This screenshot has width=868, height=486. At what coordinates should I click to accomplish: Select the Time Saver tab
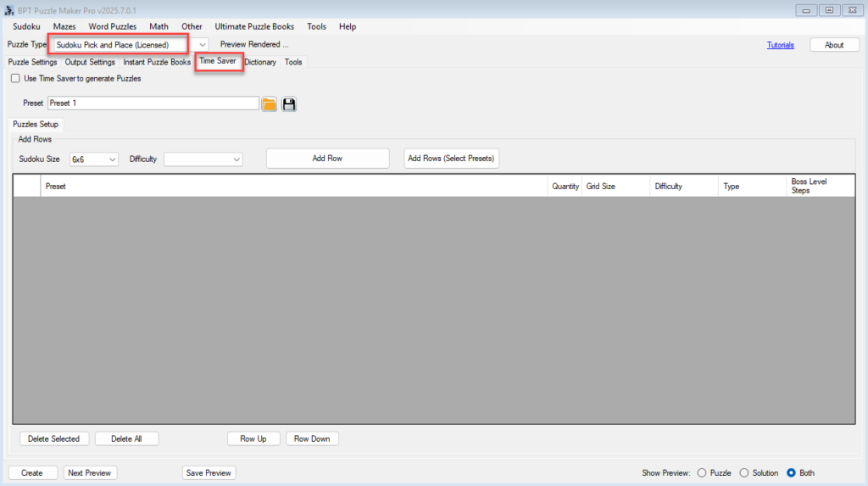218,61
